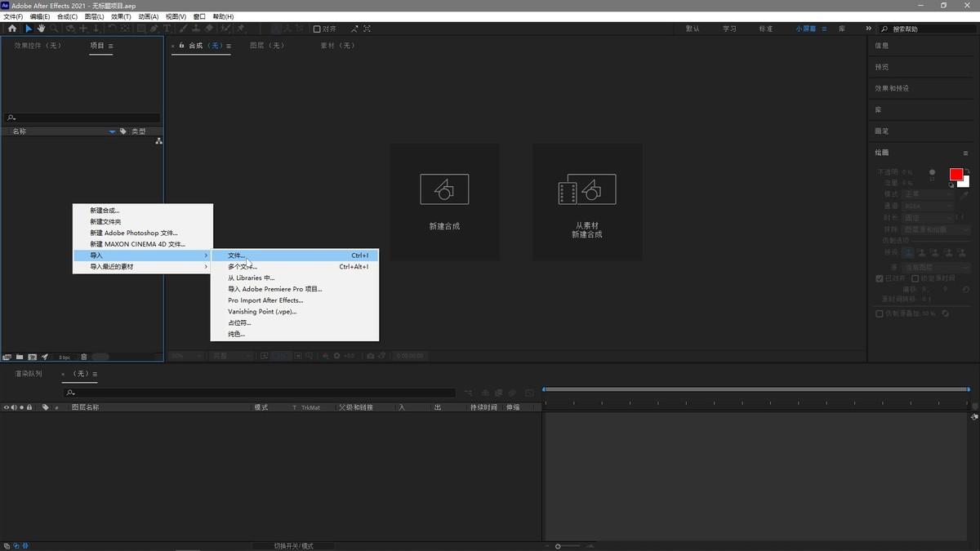Screen dimensions: 980x551
Task: Open the 绘画 panel hamburger menu
Action: tap(965, 153)
